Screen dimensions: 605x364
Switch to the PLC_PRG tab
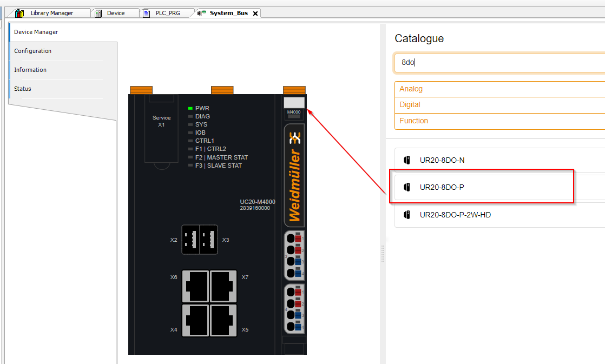pos(167,13)
